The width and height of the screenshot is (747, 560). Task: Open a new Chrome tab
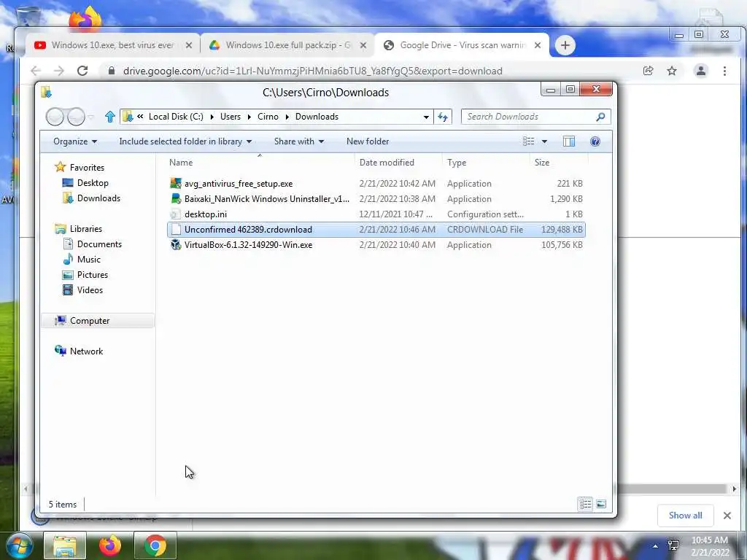click(565, 45)
